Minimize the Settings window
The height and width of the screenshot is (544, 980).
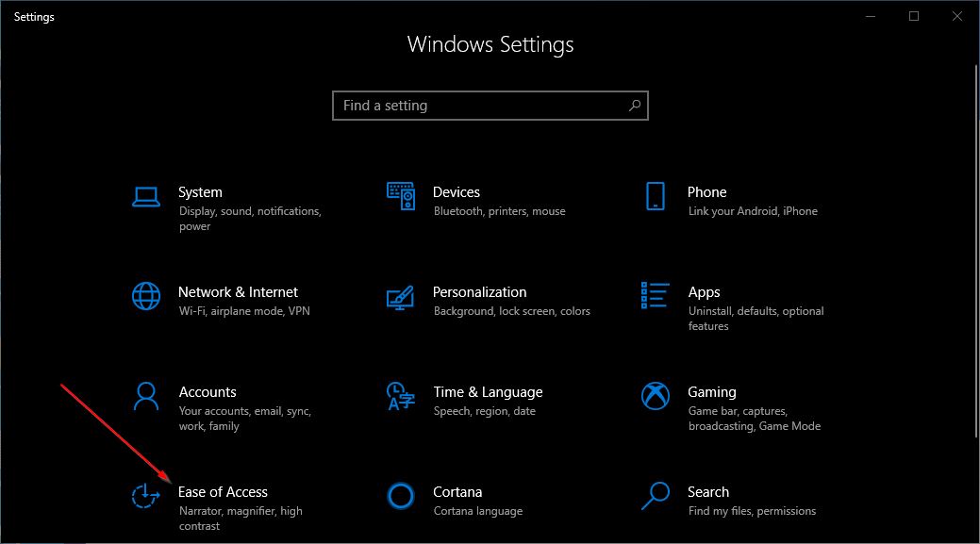pyautogui.click(x=871, y=16)
